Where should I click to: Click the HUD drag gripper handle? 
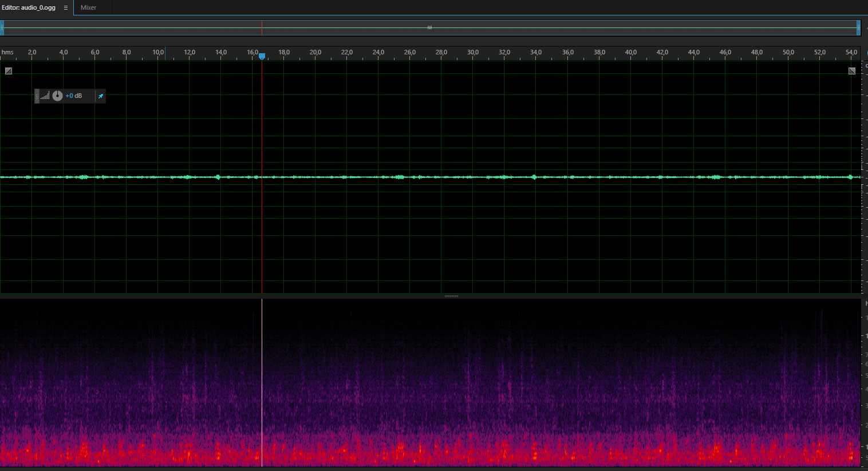click(x=37, y=96)
